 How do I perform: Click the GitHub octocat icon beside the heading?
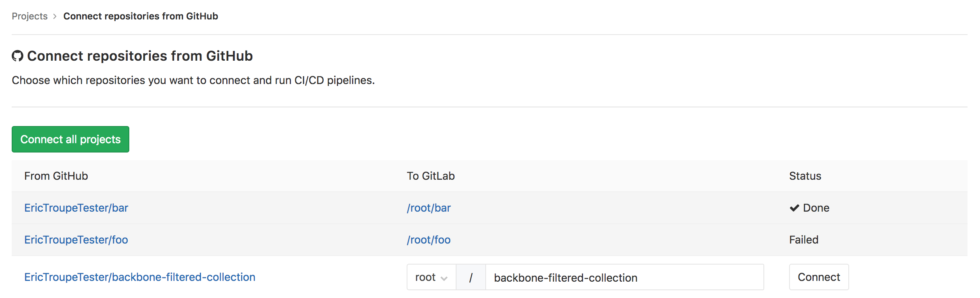(x=18, y=56)
